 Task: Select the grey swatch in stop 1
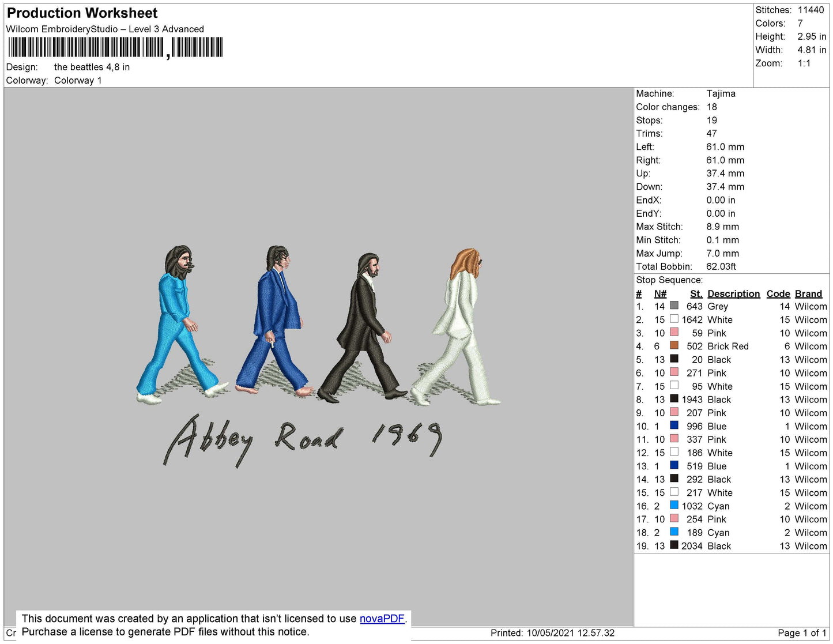point(674,306)
